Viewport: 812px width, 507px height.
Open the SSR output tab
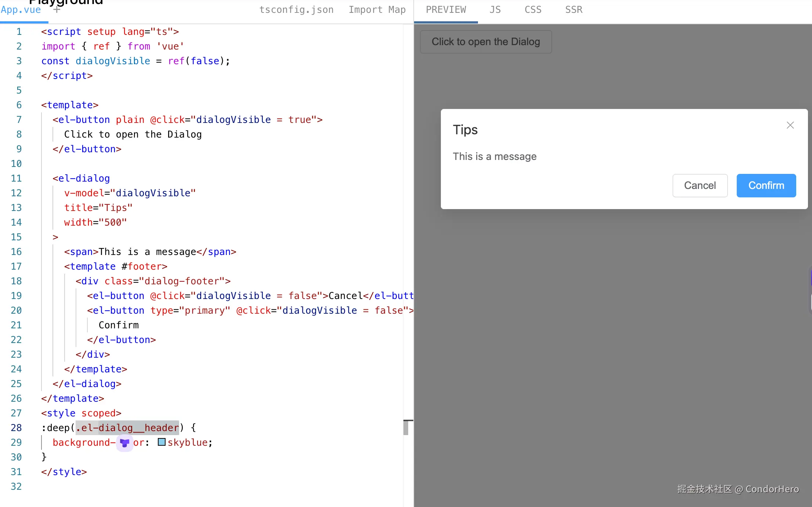(x=573, y=10)
